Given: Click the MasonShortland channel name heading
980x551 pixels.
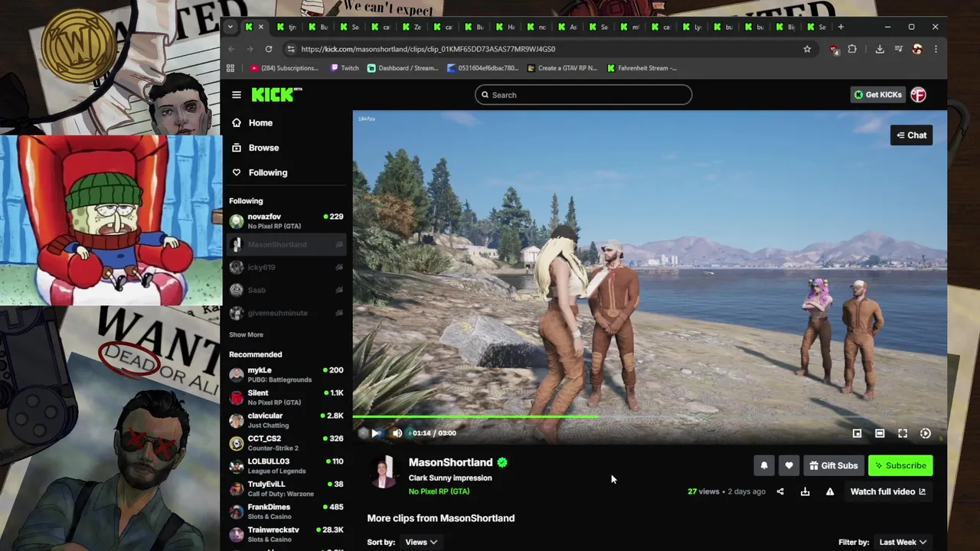Looking at the screenshot, I should [x=450, y=462].
